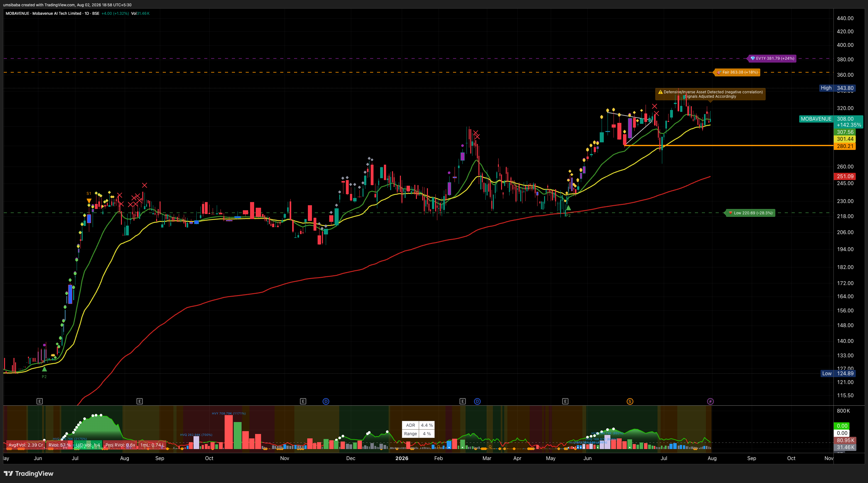Click the 115.50 price scale label
This screenshot has width=868, height=483.
[x=845, y=395]
